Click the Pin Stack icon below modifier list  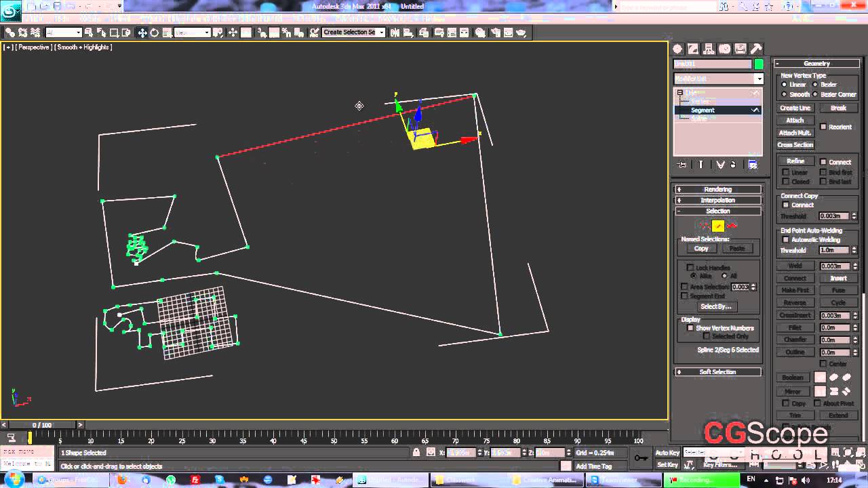pyautogui.click(x=682, y=165)
